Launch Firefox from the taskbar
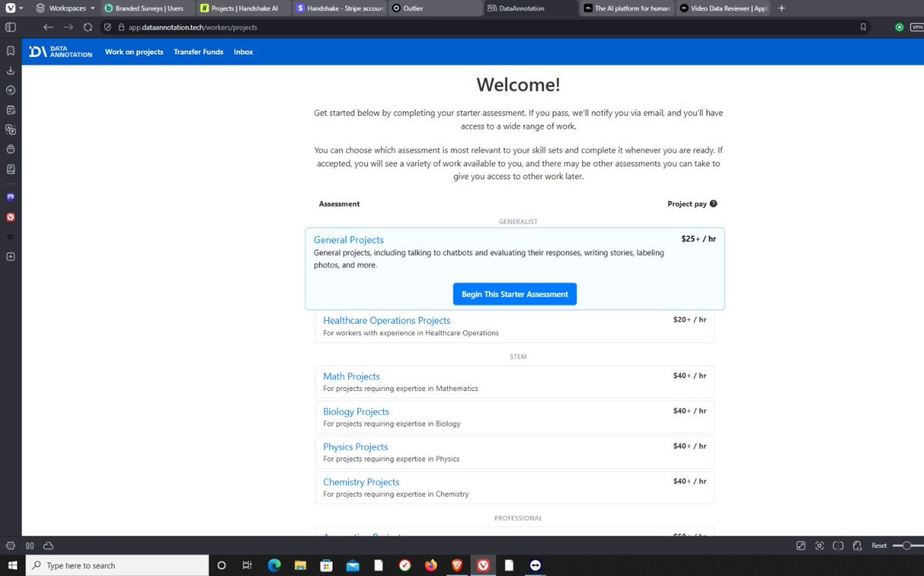 tap(431, 565)
